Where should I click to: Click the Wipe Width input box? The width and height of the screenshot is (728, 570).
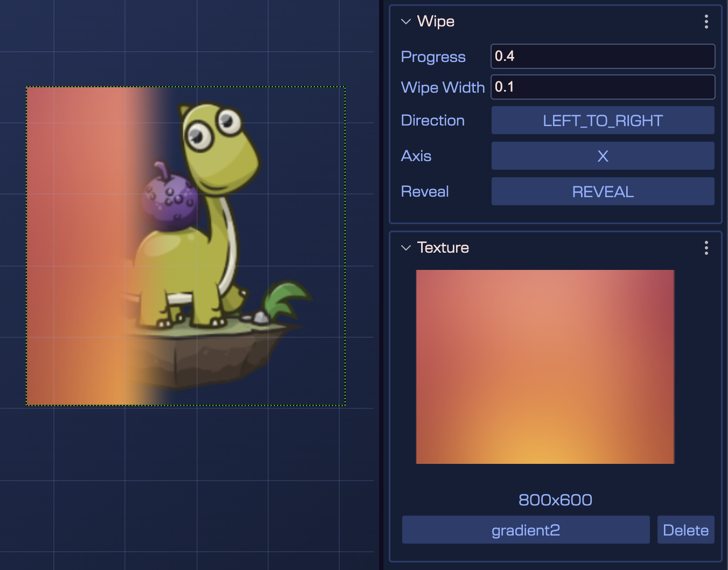(x=603, y=87)
